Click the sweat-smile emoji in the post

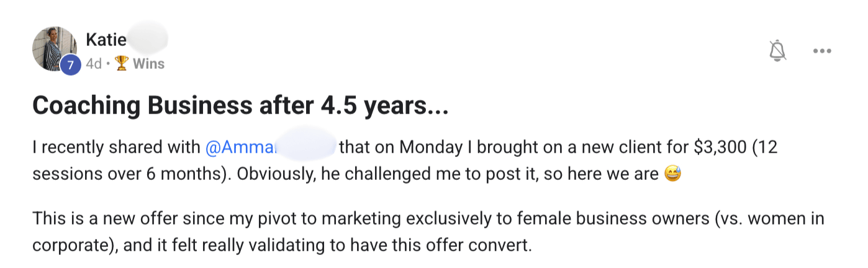(672, 174)
